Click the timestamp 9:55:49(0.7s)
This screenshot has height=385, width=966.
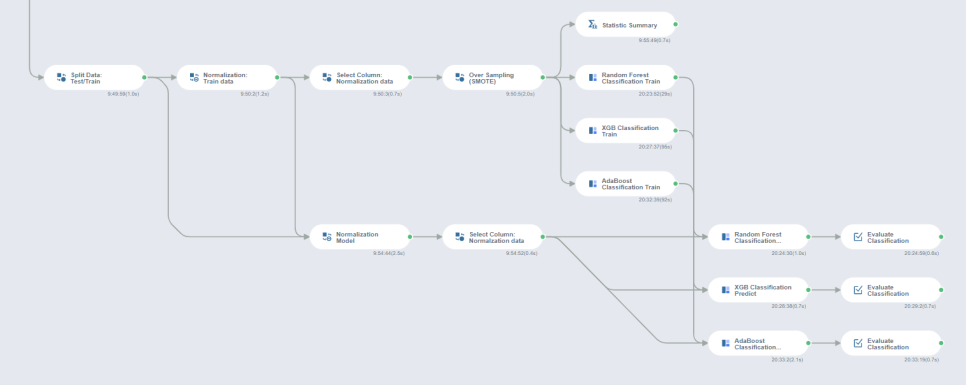point(654,40)
